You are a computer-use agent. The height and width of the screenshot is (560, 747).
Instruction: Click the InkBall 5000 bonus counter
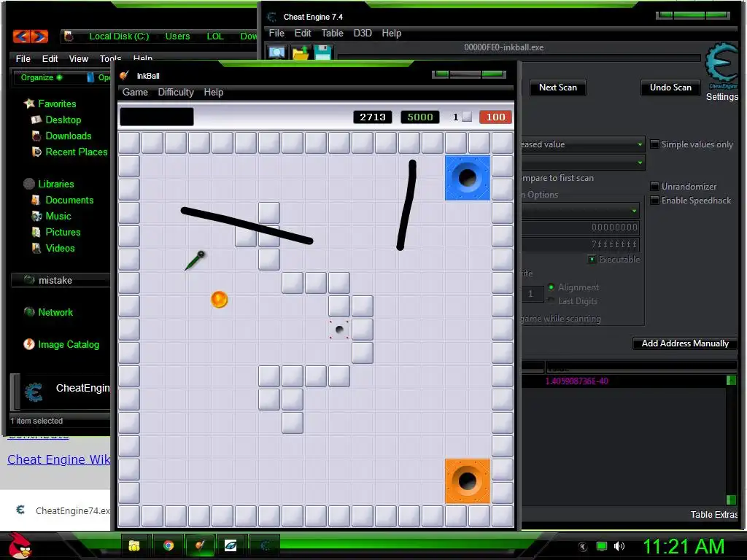click(x=419, y=117)
